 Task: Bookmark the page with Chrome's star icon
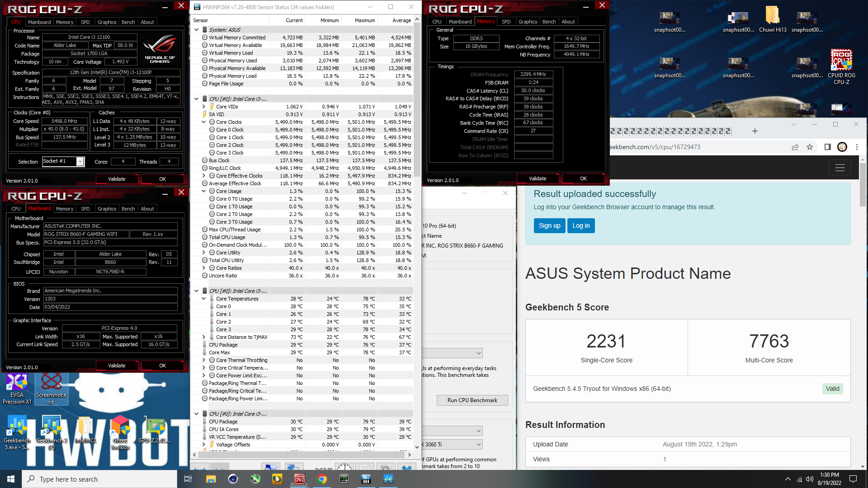tap(810, 147)
